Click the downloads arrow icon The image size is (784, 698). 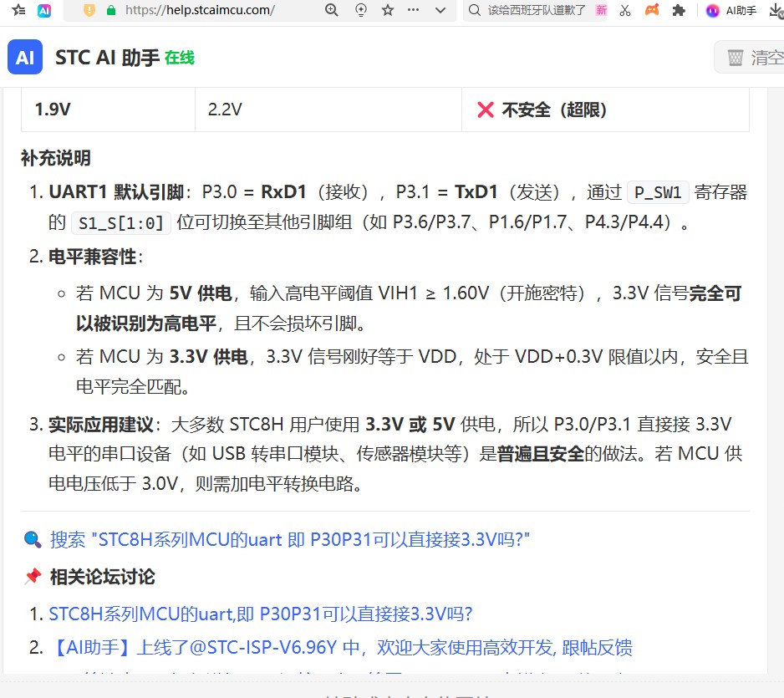point(776,11)
